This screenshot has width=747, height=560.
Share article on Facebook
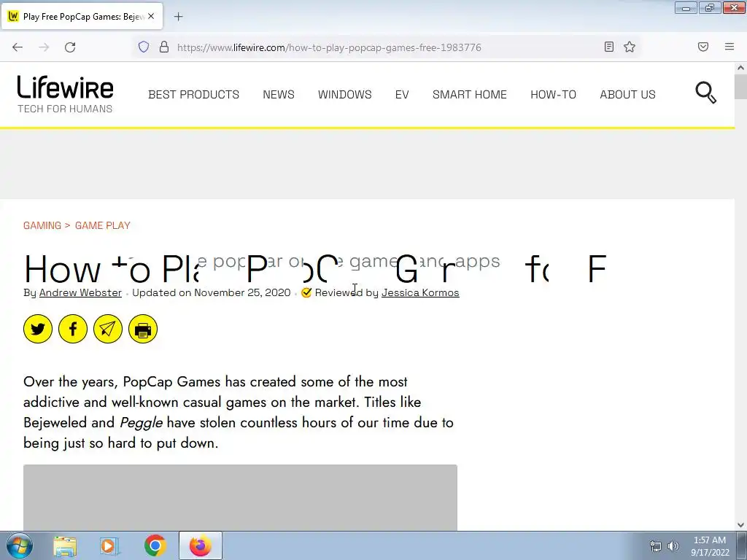(x=73, y=329)
